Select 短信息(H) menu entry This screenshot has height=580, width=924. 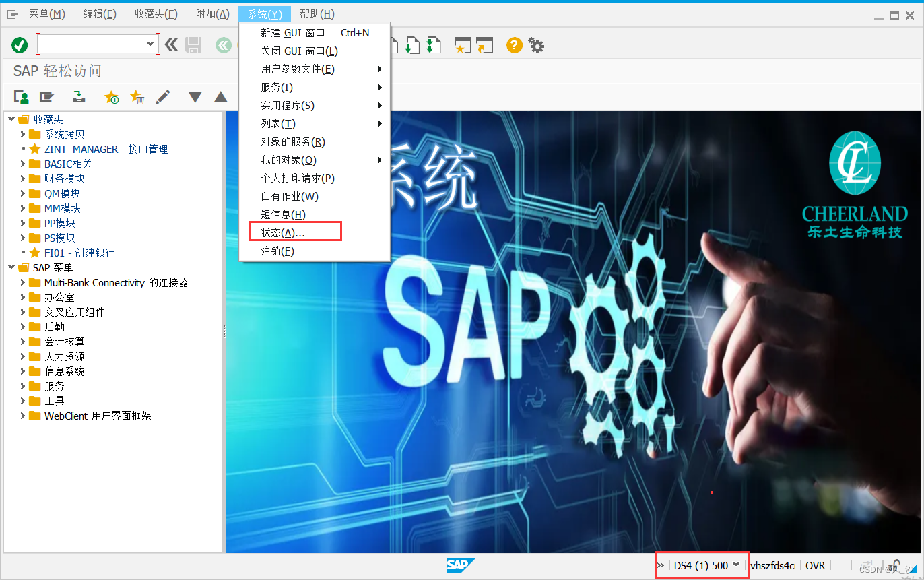pos(315,214)
